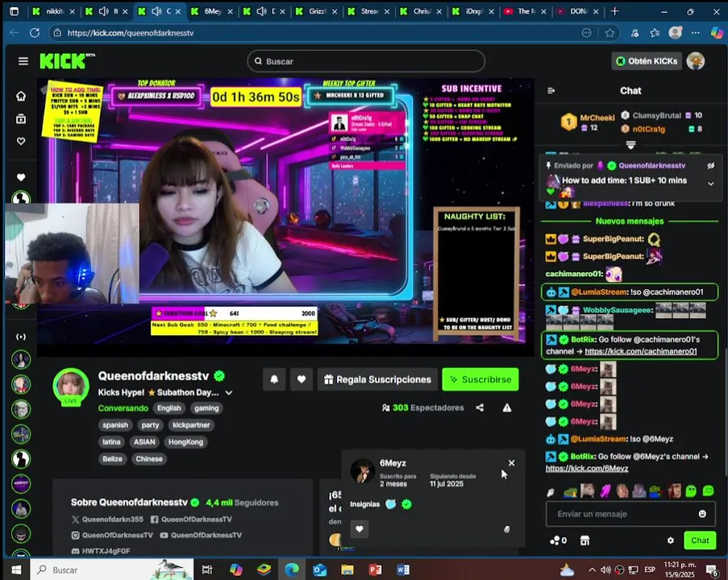Open QueenOfDarknessTV Instagram link
728x580 pixels.
tap(112, 535)
